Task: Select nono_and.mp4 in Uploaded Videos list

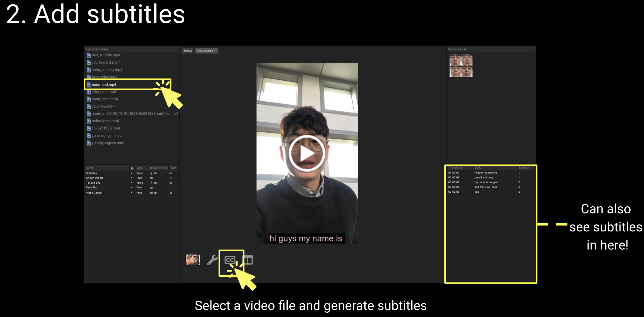Action: point(104,85)
